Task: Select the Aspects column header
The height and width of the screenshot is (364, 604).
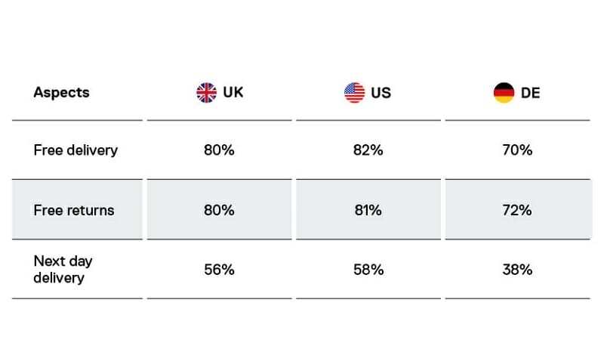Action: tap(61, 93)
